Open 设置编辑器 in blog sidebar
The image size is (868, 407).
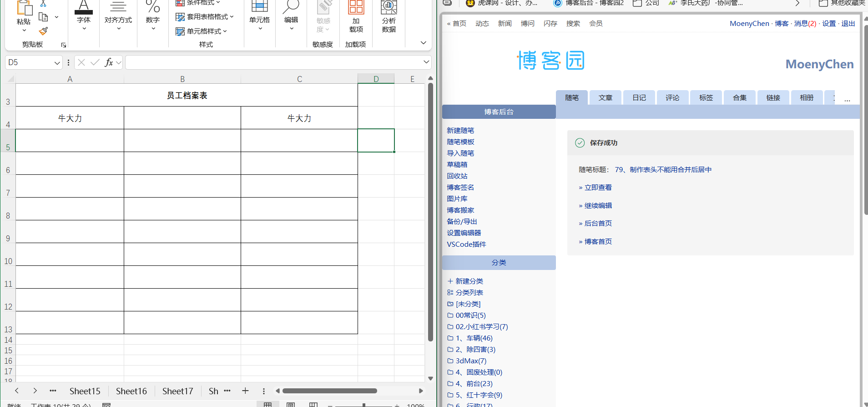[464, 233]
